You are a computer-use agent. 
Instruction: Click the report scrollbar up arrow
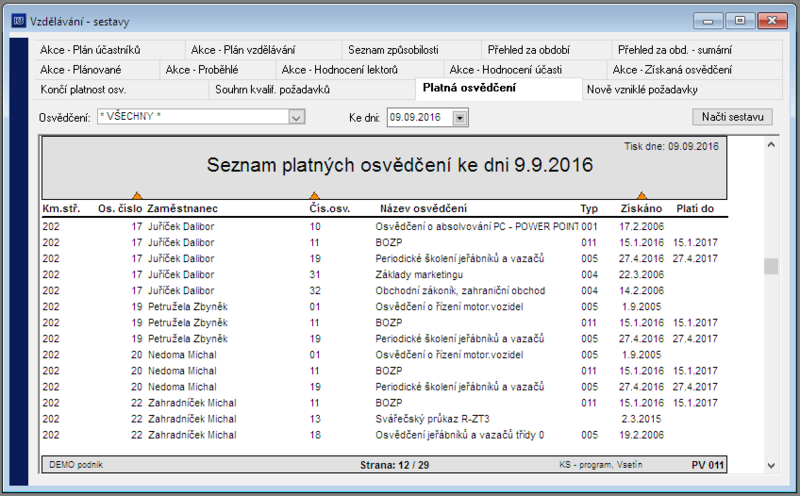tap(771, 145)
